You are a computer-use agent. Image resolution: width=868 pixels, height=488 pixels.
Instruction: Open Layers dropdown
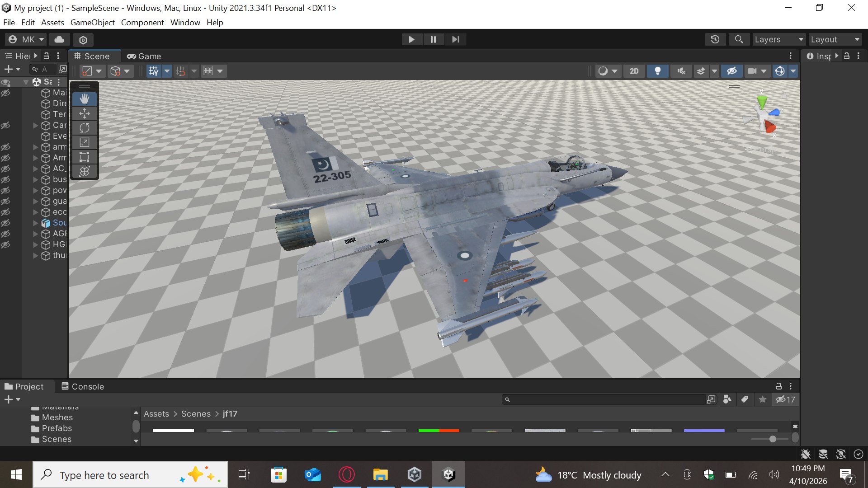point(779,39)
